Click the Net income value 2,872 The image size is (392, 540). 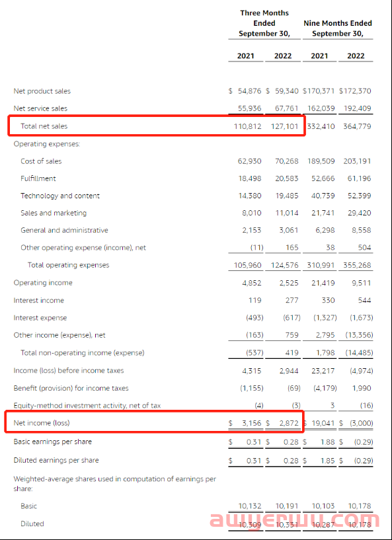(289, 423)
